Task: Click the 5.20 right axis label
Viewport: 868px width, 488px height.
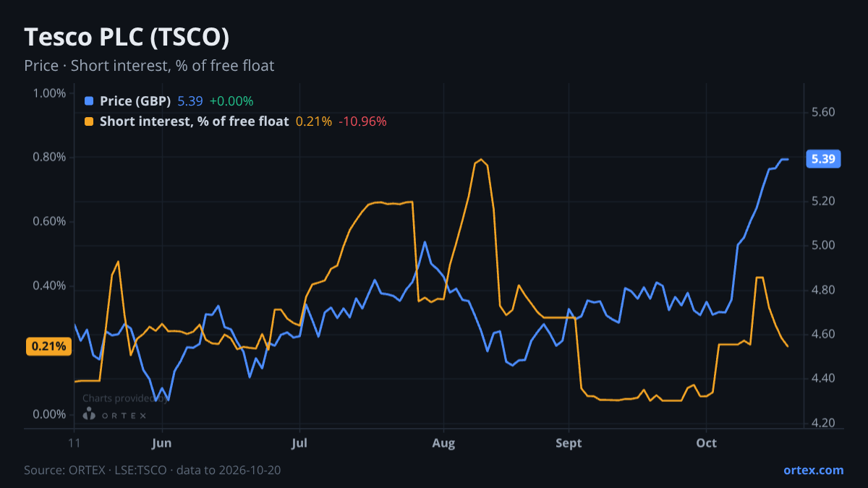Action: pos(824,201)
